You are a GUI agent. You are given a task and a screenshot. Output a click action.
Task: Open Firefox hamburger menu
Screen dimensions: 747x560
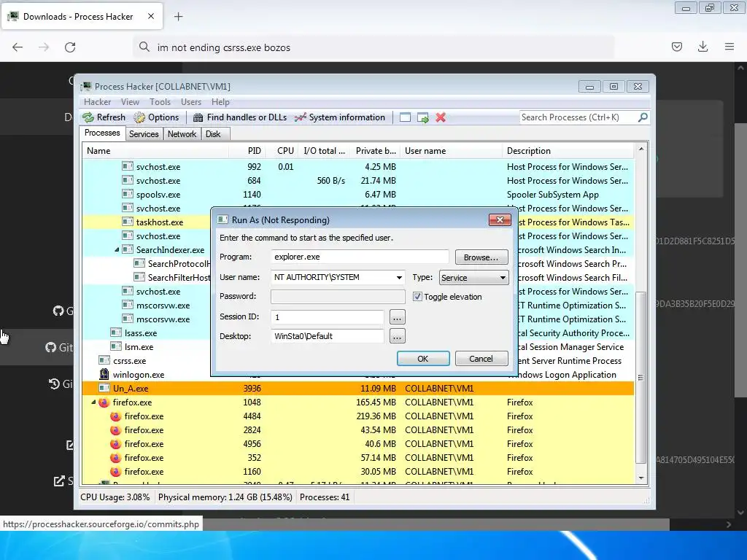coord(729,47)
